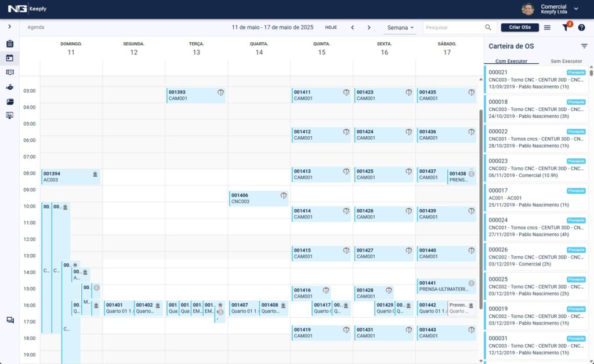Open the Carteira de OS sort filter
Viewport: 594px width, 364px height.
coord(584,46)
